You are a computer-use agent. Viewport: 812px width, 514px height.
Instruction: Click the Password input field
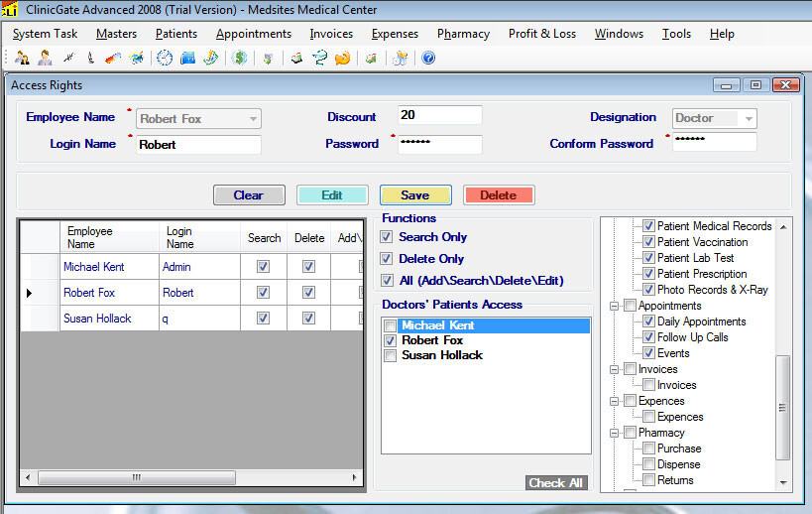pos(439,145)
